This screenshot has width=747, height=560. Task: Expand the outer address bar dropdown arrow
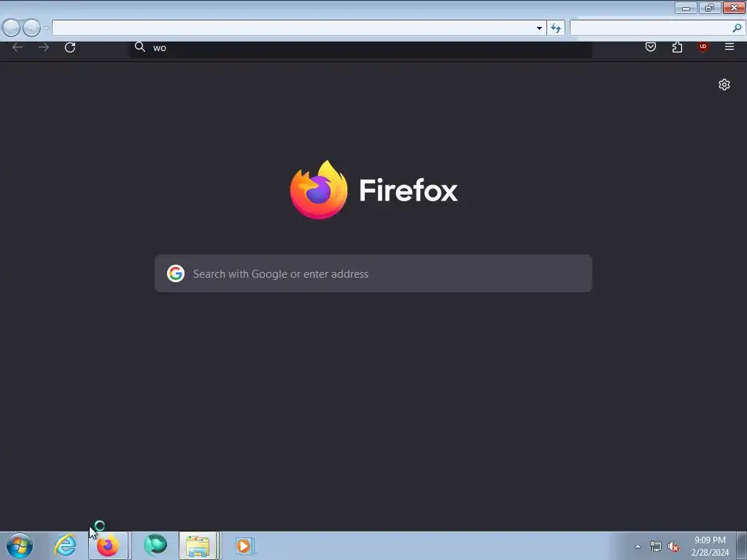coord(539,28)
